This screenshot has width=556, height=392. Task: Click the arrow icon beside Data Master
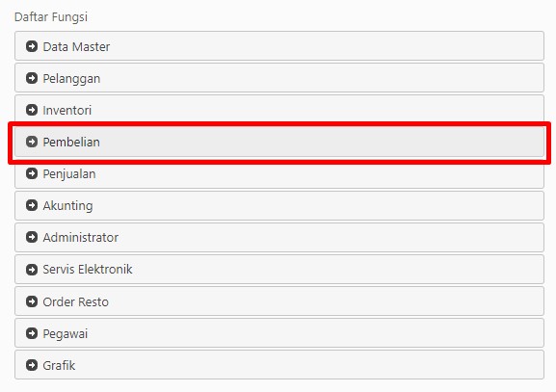coord(32,46)
